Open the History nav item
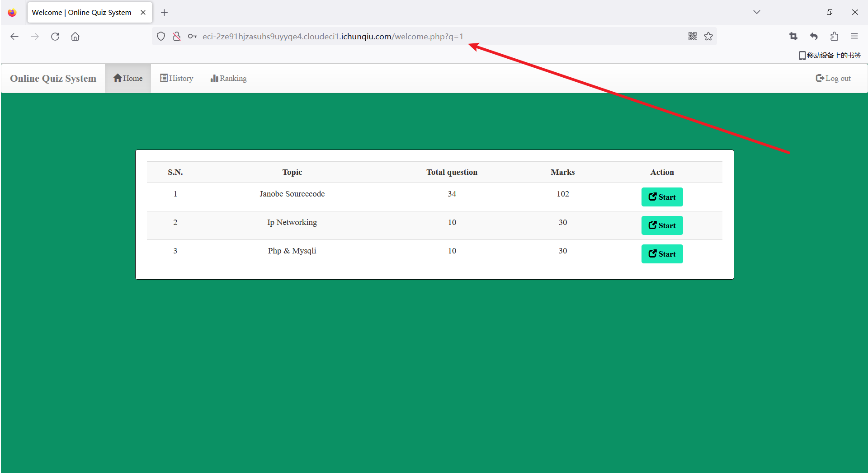Screen dimensions: 868x473 coord(176,78)
